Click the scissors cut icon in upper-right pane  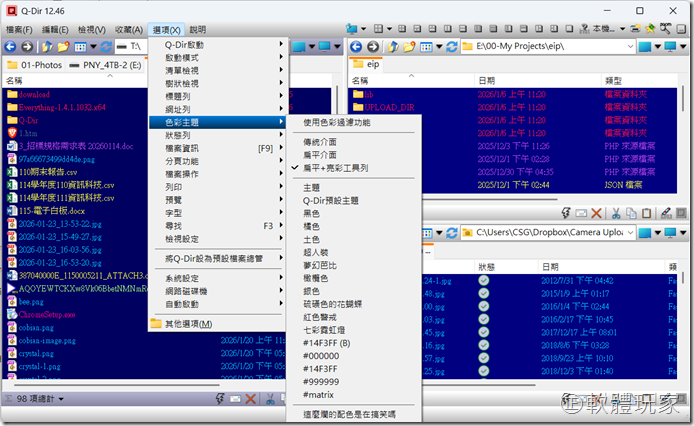tap(617, 212)
